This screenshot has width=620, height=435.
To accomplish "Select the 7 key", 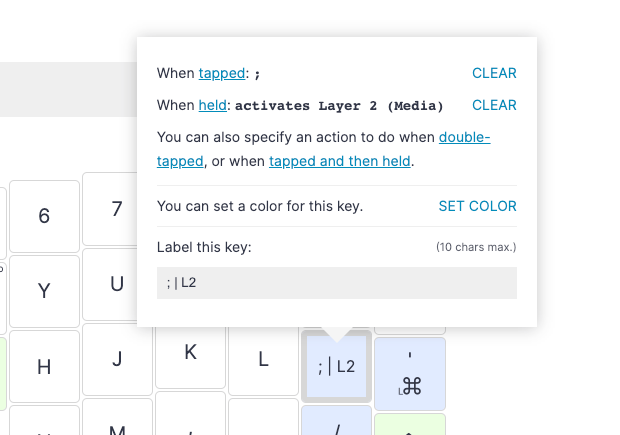I will [x=117, y=209].
